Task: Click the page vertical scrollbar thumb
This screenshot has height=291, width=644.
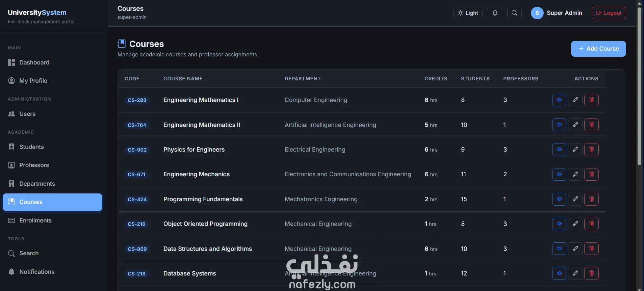Action: click(639, 86)
